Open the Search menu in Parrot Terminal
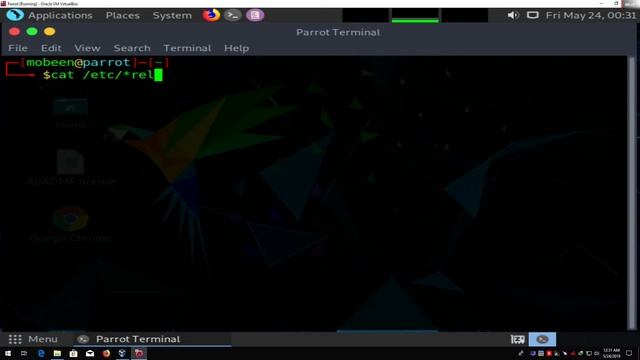Image resolution: width=640 pixels, height=360 pixels. 132,48
